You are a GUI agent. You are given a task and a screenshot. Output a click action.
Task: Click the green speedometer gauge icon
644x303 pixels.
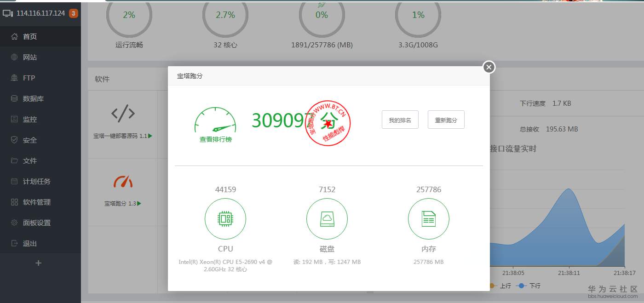tap(215, 120)
